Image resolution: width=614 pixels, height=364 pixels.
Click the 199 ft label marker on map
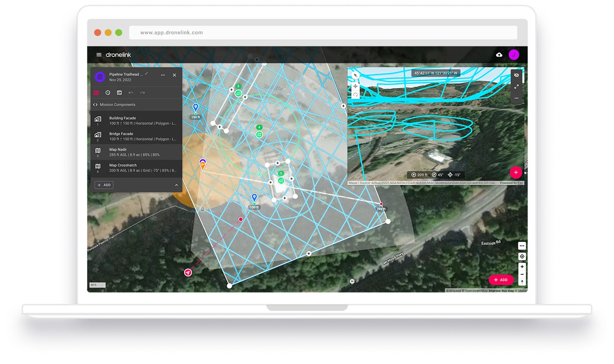tap(381, 209)
